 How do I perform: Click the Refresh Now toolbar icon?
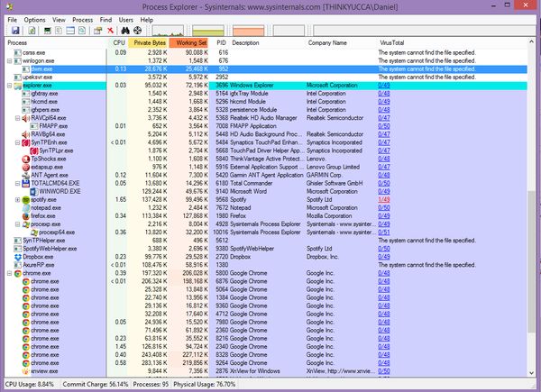click(32, 31)
